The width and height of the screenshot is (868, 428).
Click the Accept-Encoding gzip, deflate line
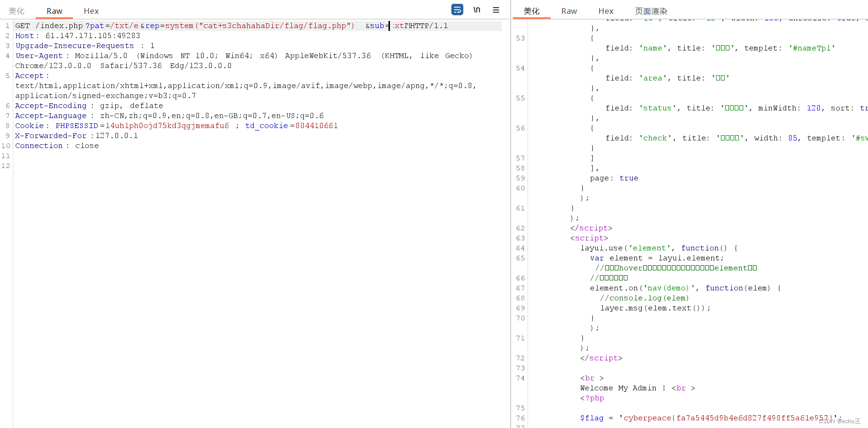pos(89,106)
